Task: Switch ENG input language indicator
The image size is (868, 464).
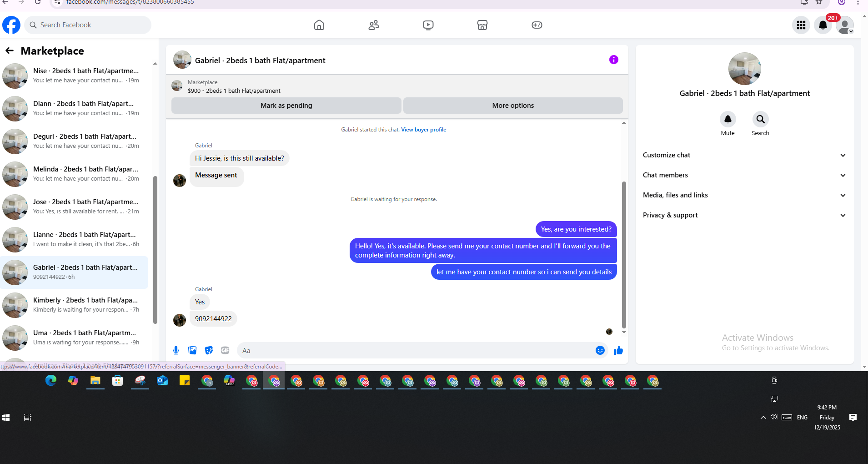Action: [x=802, y=418]
